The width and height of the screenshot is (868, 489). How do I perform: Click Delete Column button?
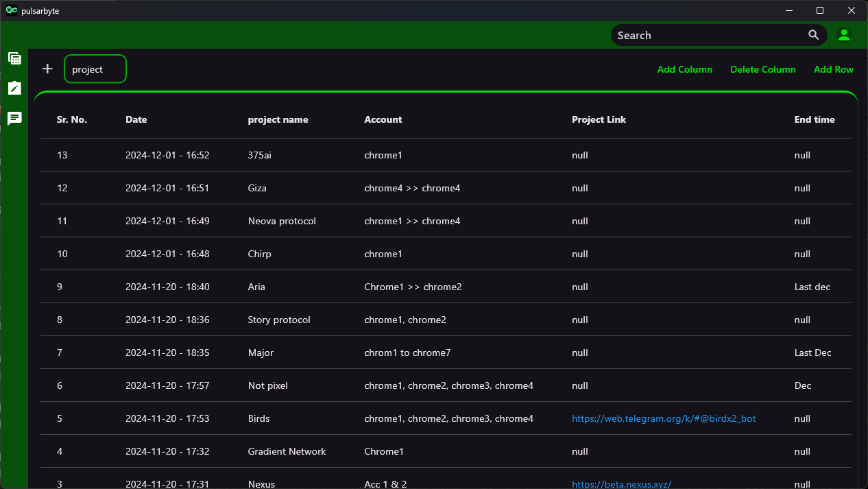click(x=763, y=69)
